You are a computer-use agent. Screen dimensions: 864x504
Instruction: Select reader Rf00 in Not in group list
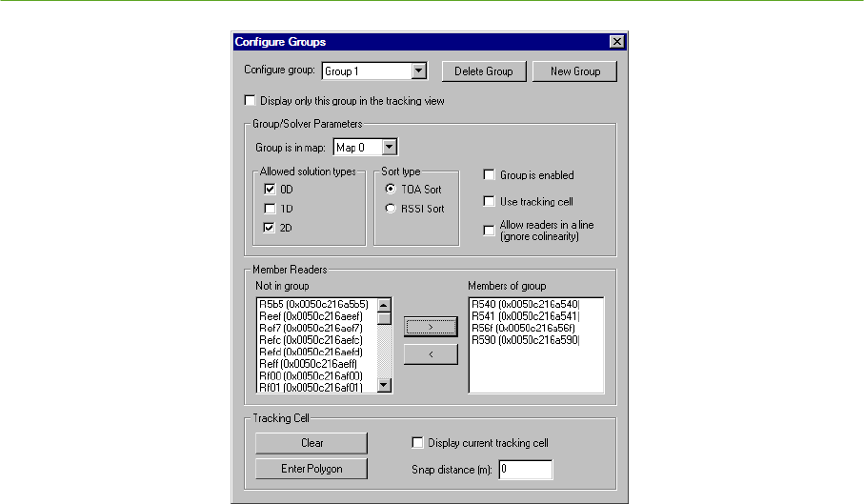(x=317, y=375)
